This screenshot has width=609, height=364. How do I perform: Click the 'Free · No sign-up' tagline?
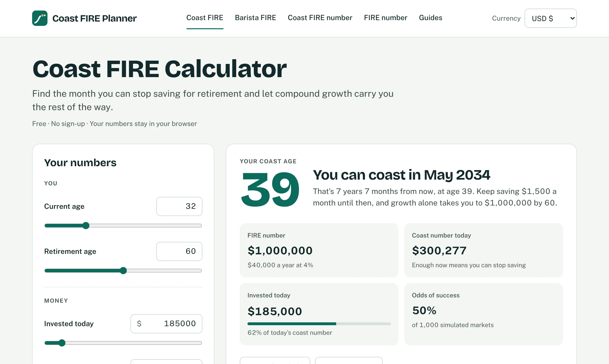114,124
